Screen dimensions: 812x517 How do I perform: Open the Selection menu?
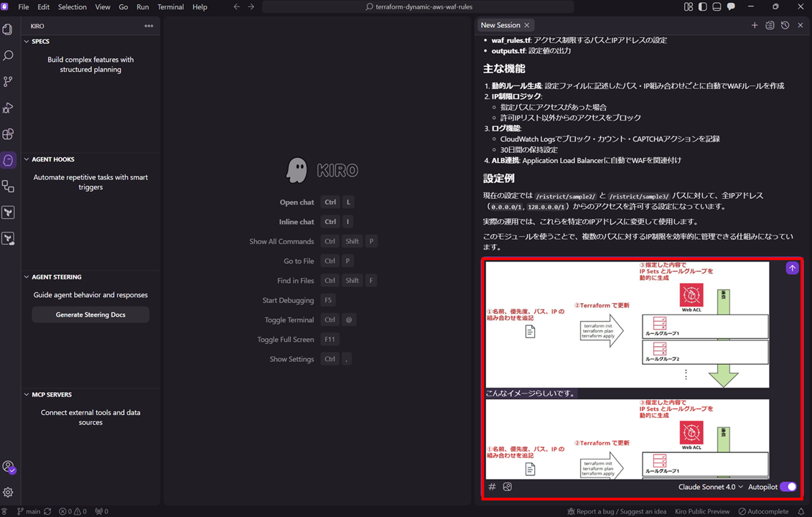tap(72, 6)
